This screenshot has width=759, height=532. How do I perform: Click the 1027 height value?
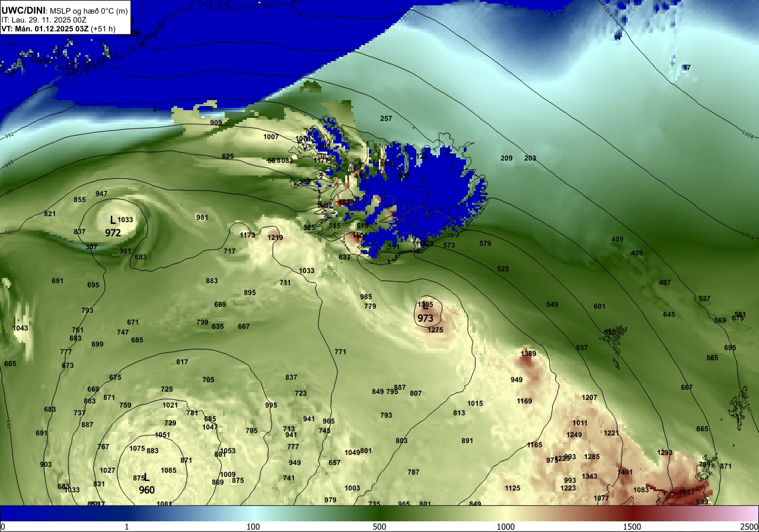click(107, 470)
